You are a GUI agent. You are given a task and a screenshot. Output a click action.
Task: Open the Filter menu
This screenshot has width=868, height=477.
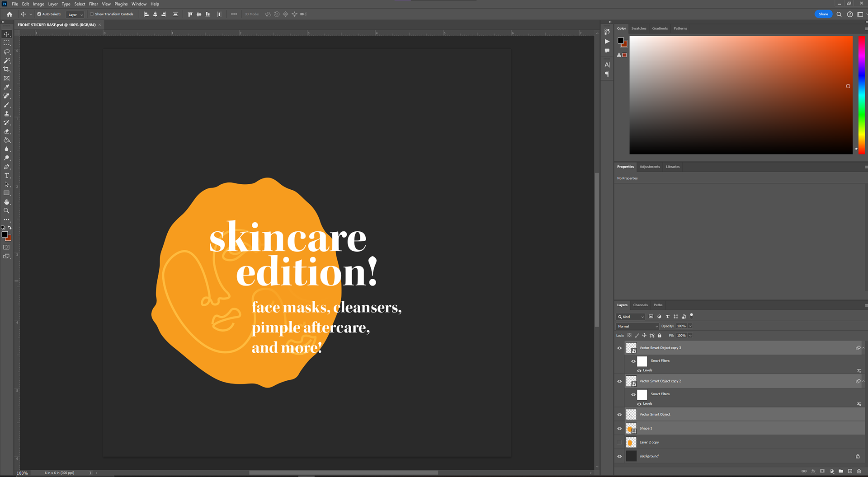tap(93, 4)
